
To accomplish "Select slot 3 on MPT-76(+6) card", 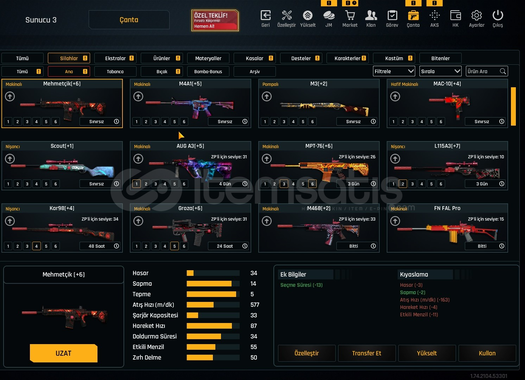I will (284, 184).
